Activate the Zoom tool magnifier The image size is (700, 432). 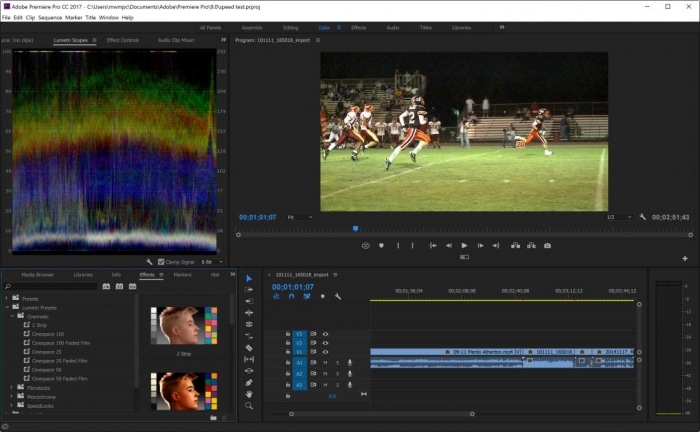(x=249, y=406)
